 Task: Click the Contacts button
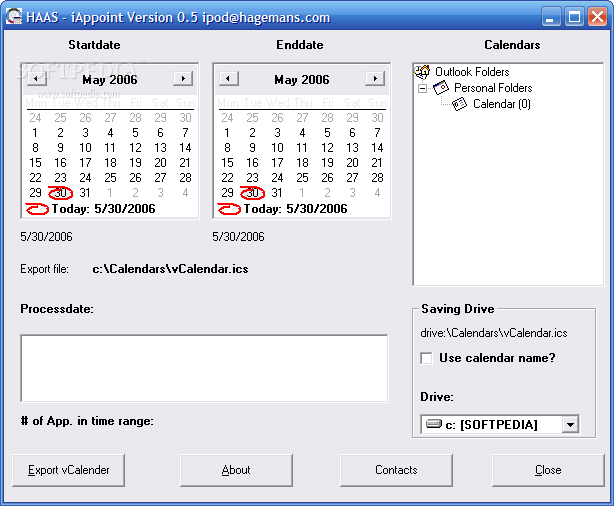(x=396, y=470)
